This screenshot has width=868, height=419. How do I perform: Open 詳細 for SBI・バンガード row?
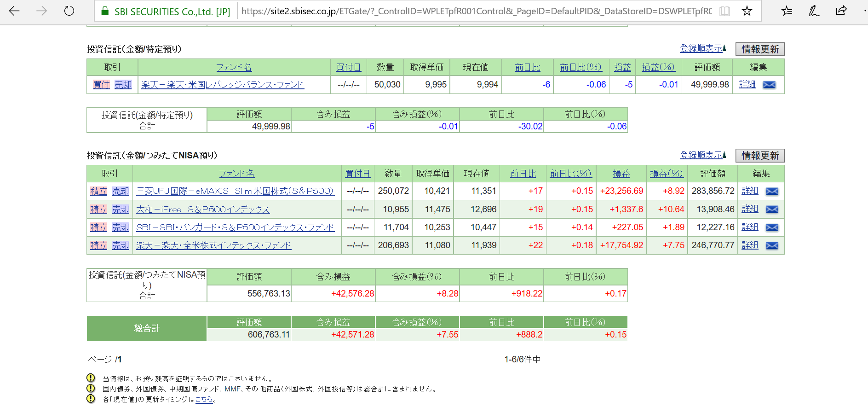(750, 227)
